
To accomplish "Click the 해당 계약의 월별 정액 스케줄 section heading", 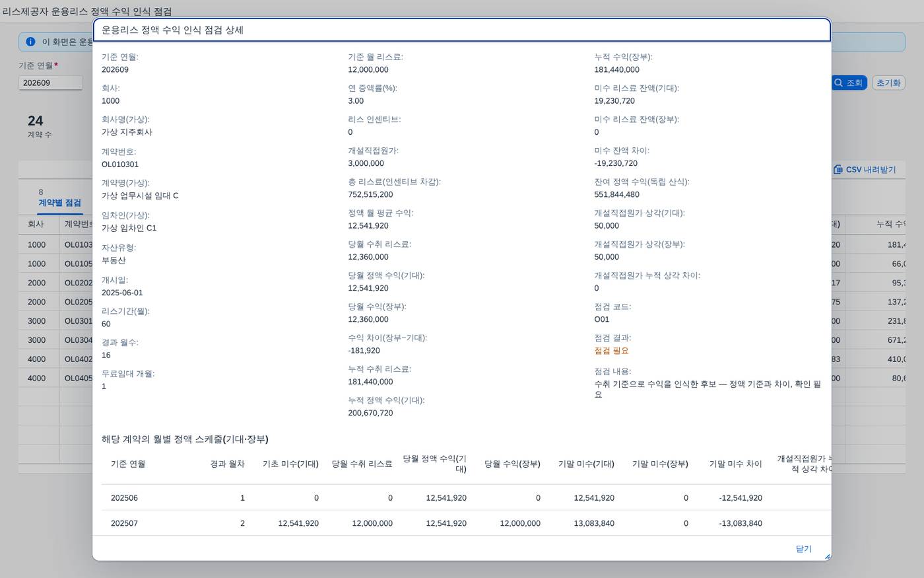I will 185,439.
